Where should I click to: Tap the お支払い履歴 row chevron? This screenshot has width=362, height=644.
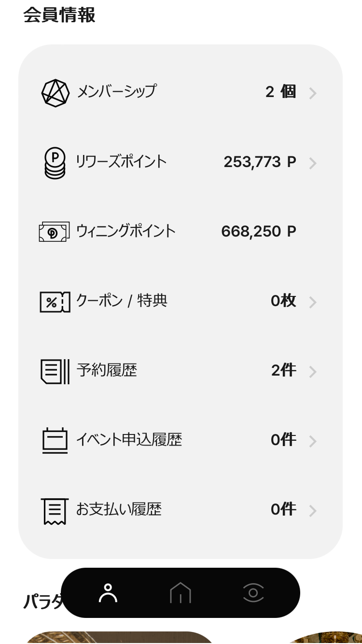tap(313, 511)
